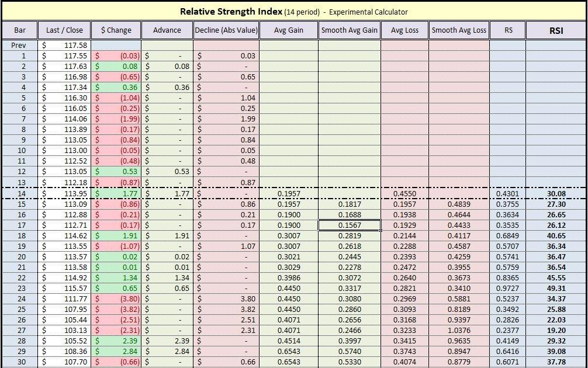Click the RS value 0.5759
The height and width of the screenshot is (368, 588).
click(x=508, y=267)
